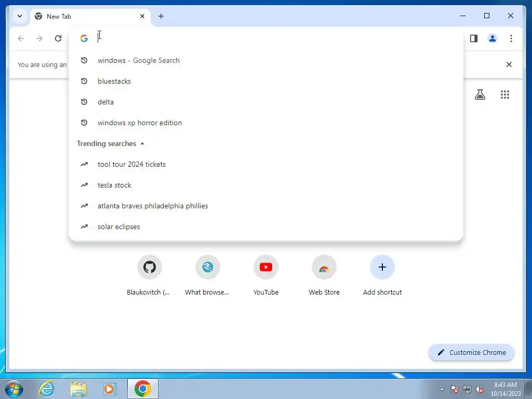532x399 pixels.
Task: Dismiss the 'You are using an' infobar
Action: (x=509, y=64)
